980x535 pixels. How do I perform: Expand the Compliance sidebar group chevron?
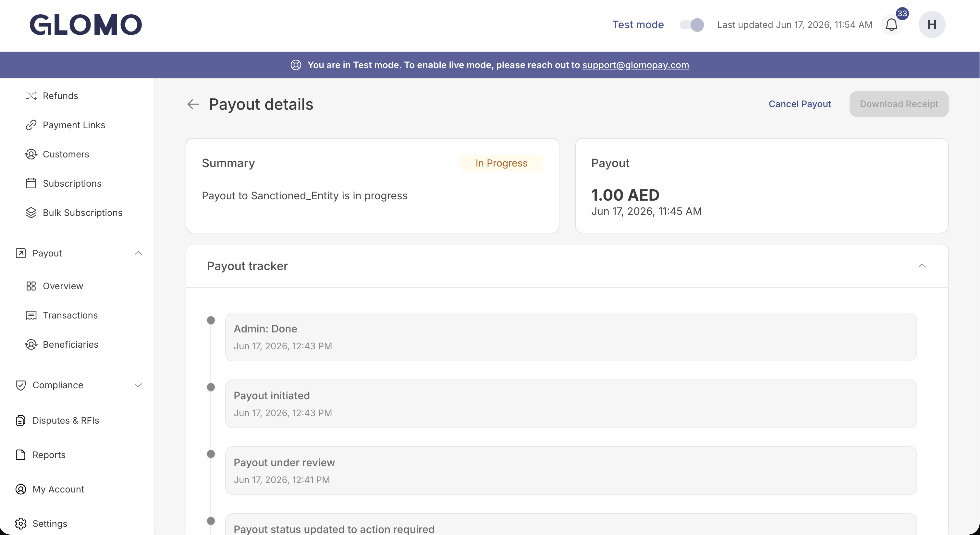(139, 385)
